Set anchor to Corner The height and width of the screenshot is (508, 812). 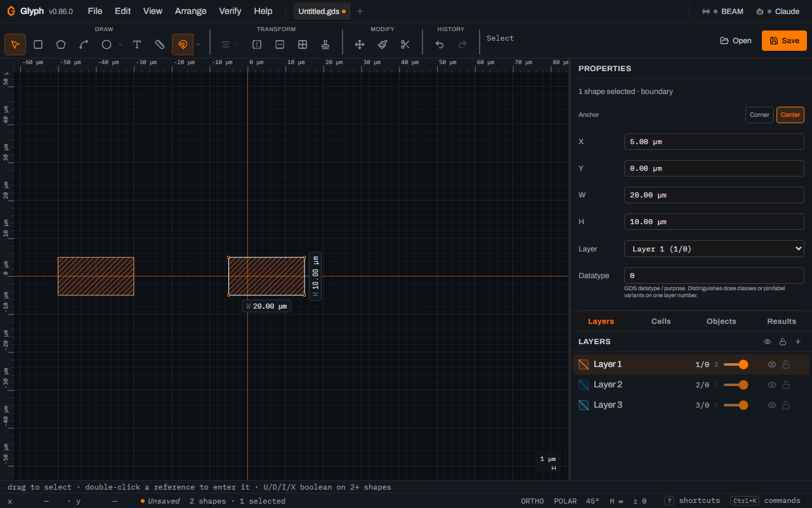click(759, 115)
